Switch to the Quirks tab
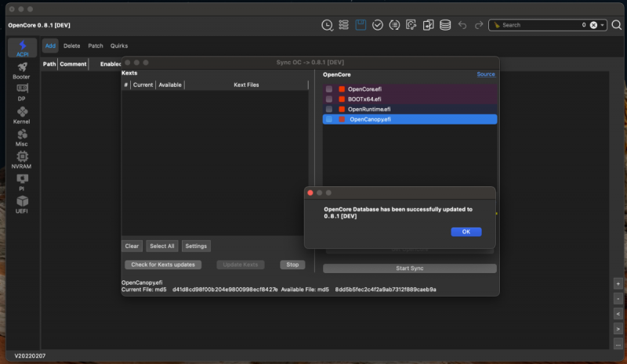 click(x=119, y=46)
